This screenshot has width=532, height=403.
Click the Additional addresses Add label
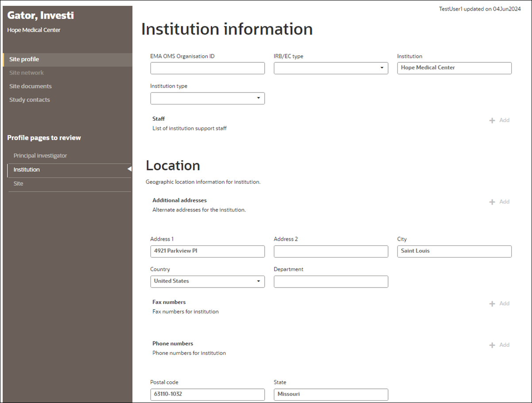pyautogui.click(x=505, y=202)
